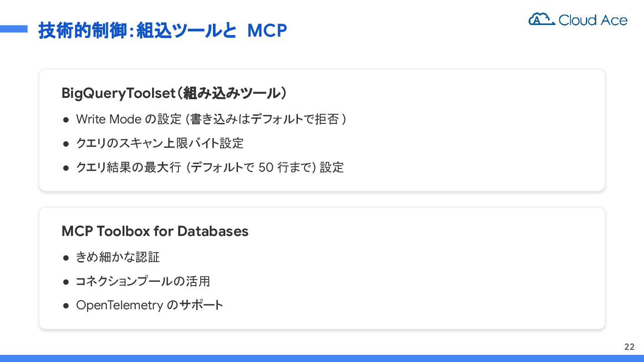Click the bullet dot before クエリのスキャン上限
644x362 pixels.
pos(66,143)
